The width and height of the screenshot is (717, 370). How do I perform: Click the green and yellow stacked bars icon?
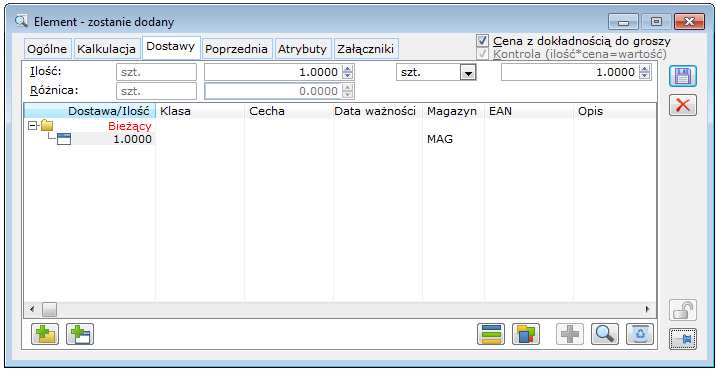point(491,334)
